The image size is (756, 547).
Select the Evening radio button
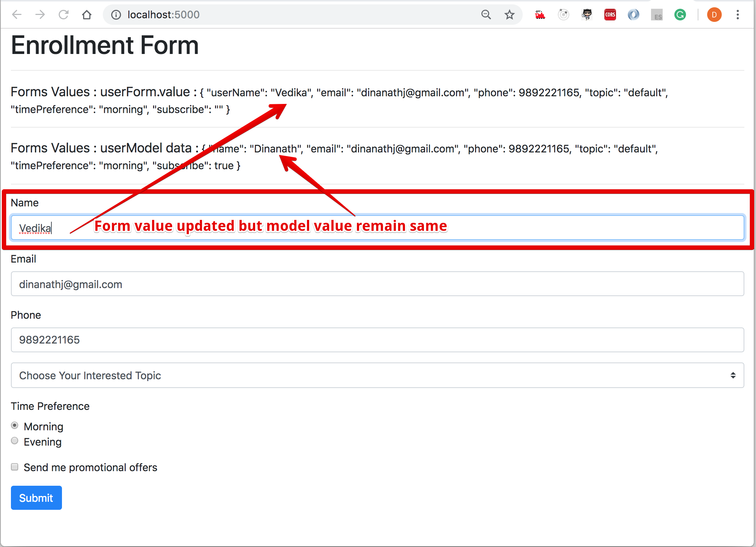tap(15, 441)
